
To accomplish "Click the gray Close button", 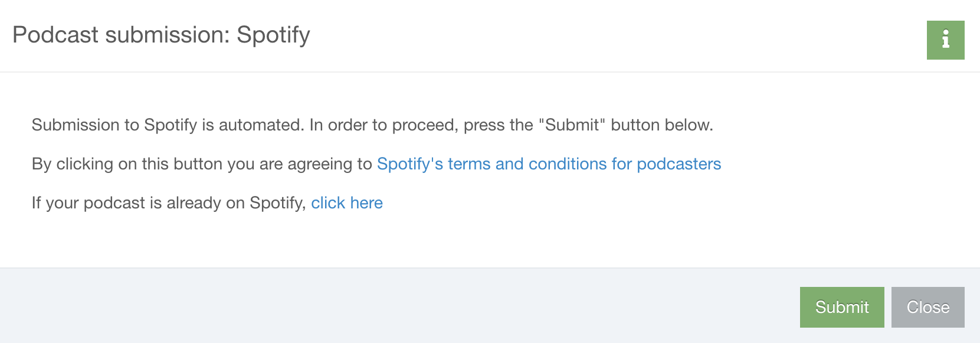I will coord(928,307).
